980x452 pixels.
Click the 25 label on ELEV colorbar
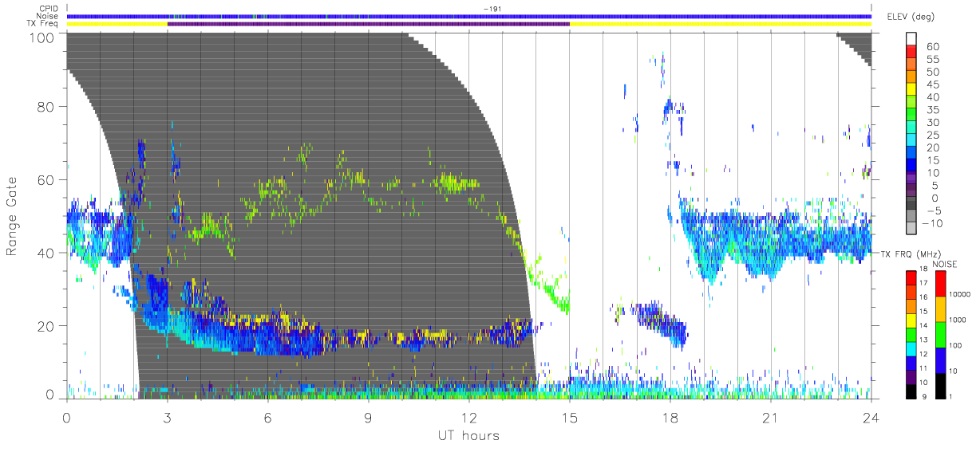pyautogui.click(x=933, y=136)
